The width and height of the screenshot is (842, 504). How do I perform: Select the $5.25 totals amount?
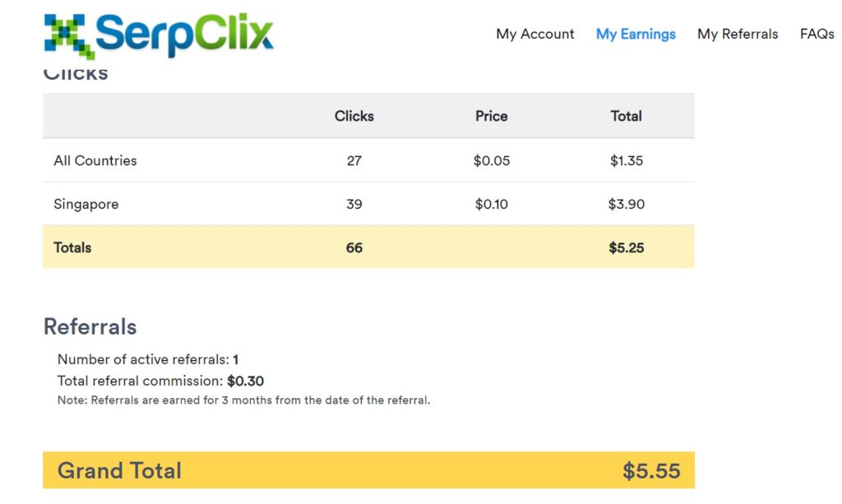[626, 247]
